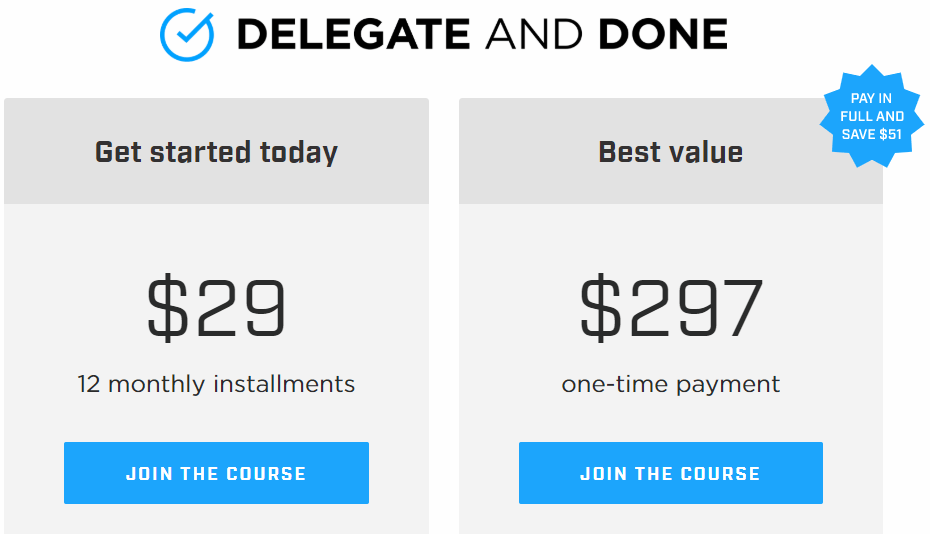Screen dimensions: 930x534
Task: Click the word DELEGATE in the logo
Action: point(353,35)
